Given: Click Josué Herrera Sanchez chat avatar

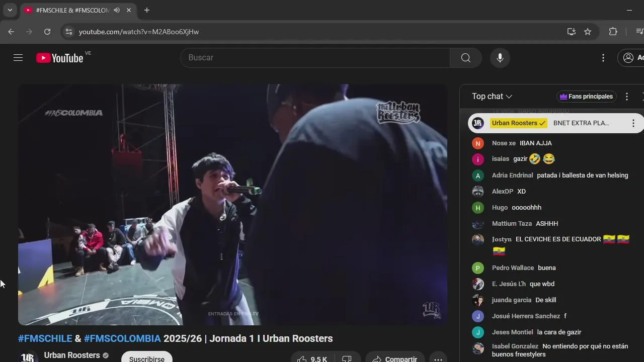Looking at the screenshot, I should coord(478,316).
